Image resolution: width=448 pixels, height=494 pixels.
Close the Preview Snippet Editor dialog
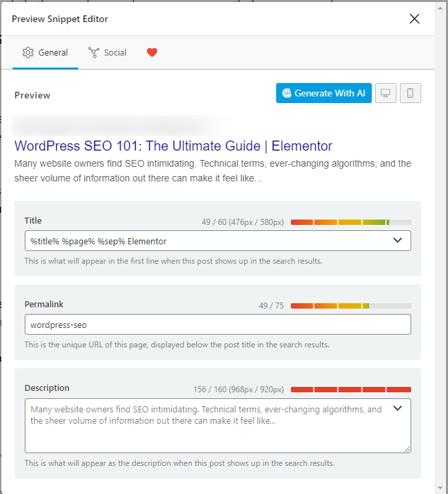coord(415,19)
